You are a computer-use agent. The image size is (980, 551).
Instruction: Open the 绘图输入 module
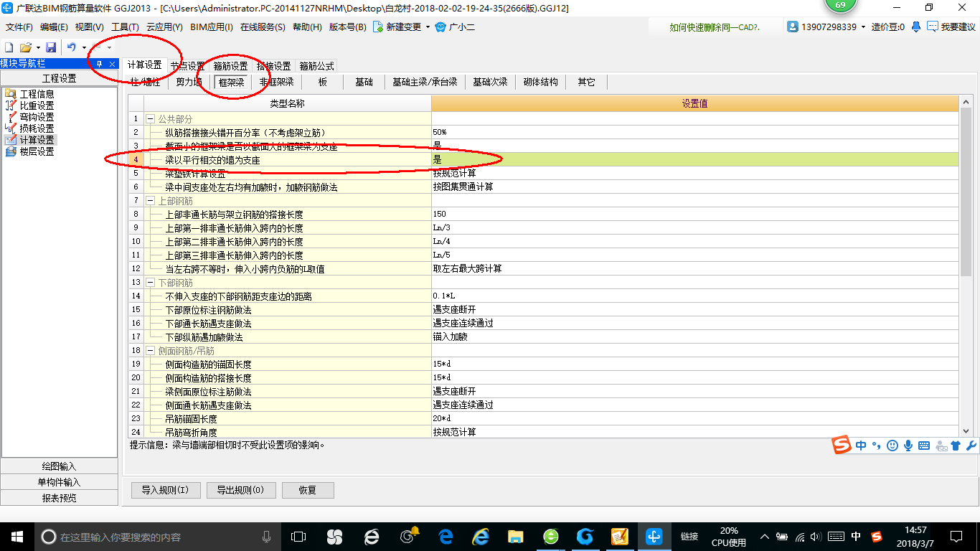tap(60, 466)
